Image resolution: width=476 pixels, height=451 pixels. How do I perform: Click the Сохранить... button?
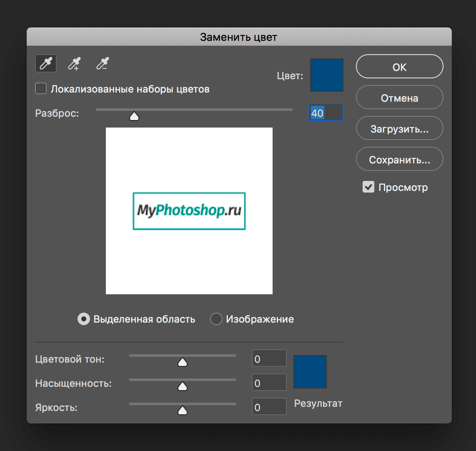(399, 160)
